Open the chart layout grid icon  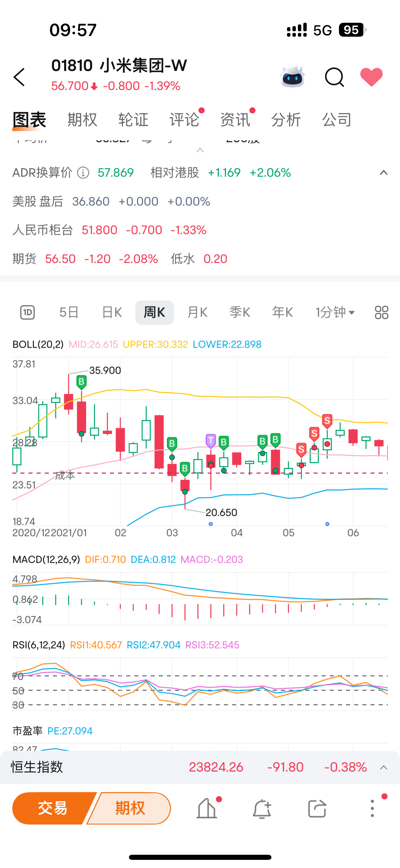(381, 312)
